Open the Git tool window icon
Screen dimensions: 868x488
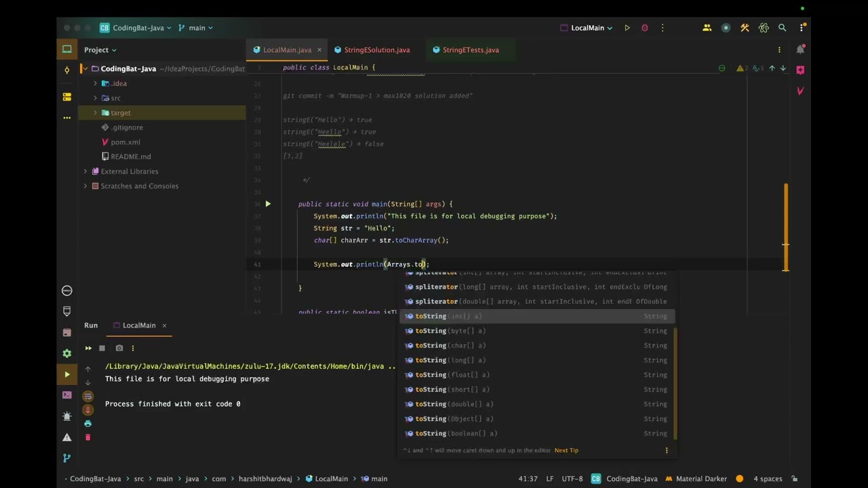[66, 458]
